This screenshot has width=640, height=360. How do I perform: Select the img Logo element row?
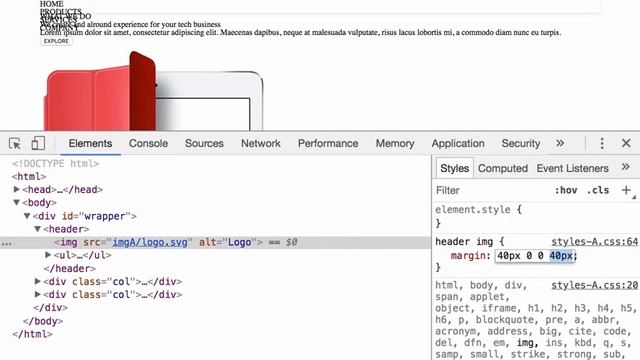click(x=216, y=242)
